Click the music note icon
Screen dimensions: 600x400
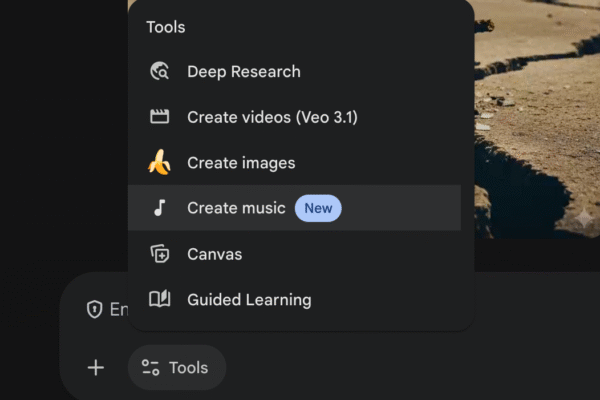click(160, 208)
